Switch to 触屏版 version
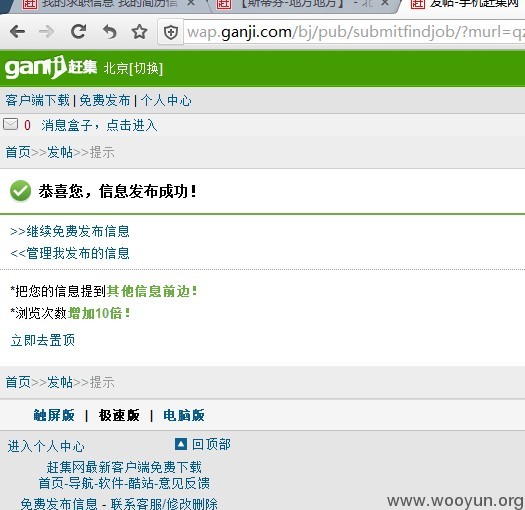Screen dimensions: 525x510 pos(54,416)
